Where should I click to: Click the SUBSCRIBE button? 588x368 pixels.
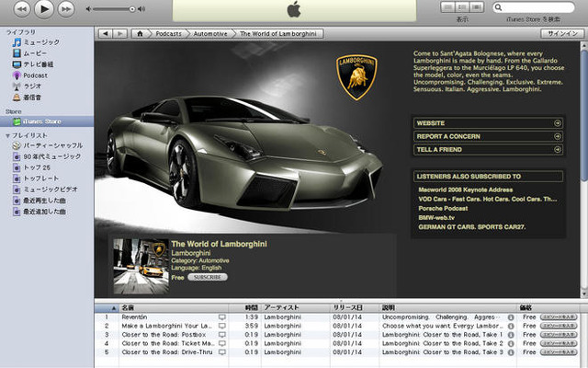point(208,277)
